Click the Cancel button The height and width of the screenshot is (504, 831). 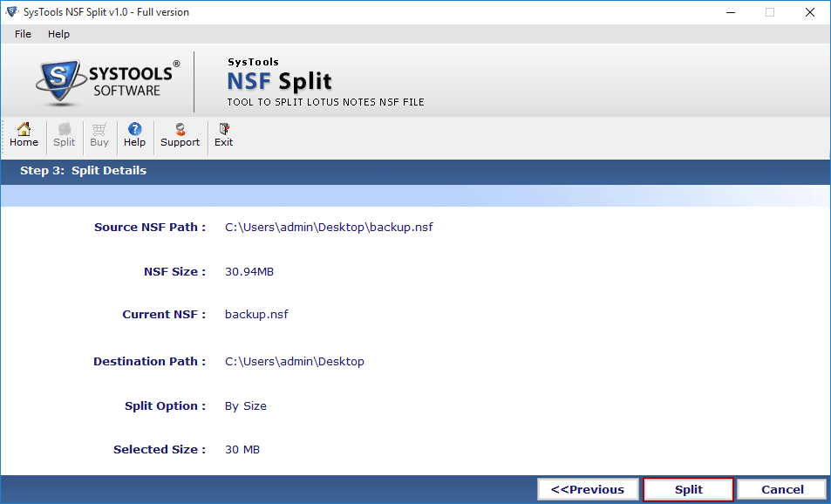(782, 490)
